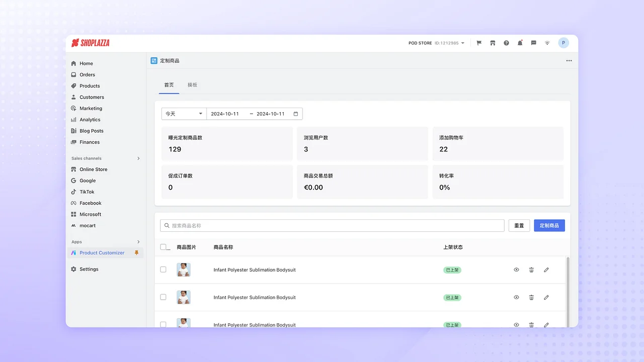
Task: Click the storefront icon in the top bar
Action: pyautogui.click(x=493, y=43)
